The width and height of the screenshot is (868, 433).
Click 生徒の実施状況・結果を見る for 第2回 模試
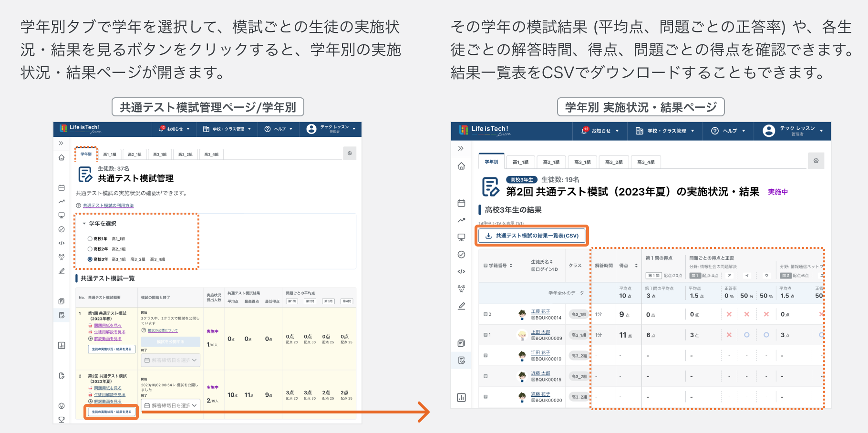click(x=112, y=412)
